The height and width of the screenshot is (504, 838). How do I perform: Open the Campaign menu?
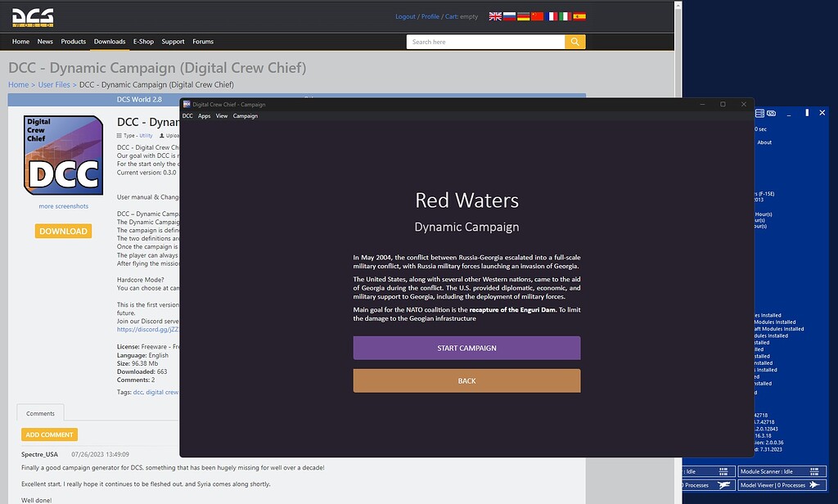[x=245, y=115]
